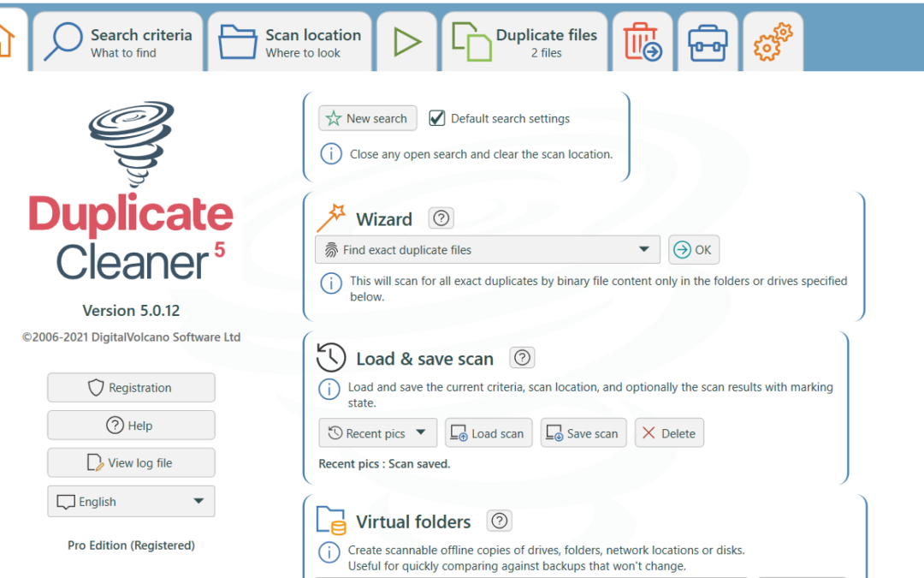Open the toolbox briefcase icon tab

click(708, 42)
